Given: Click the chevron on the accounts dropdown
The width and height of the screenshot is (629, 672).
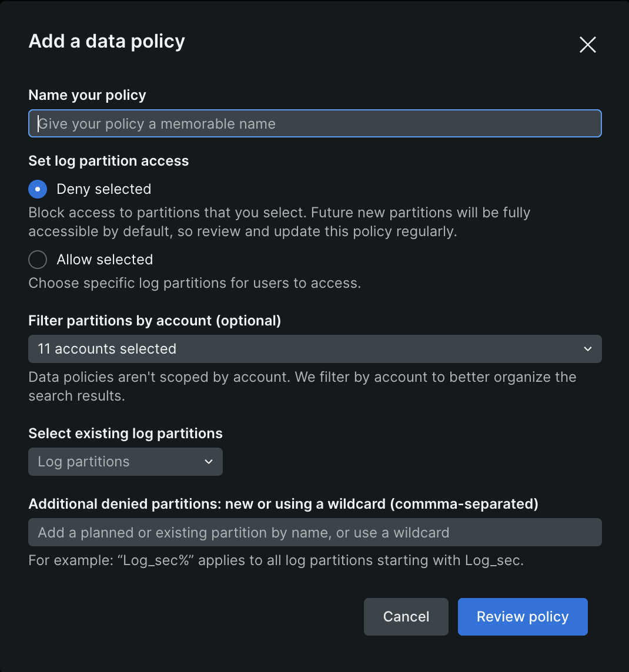Looking at the screenshot, I should pos(587,349).
